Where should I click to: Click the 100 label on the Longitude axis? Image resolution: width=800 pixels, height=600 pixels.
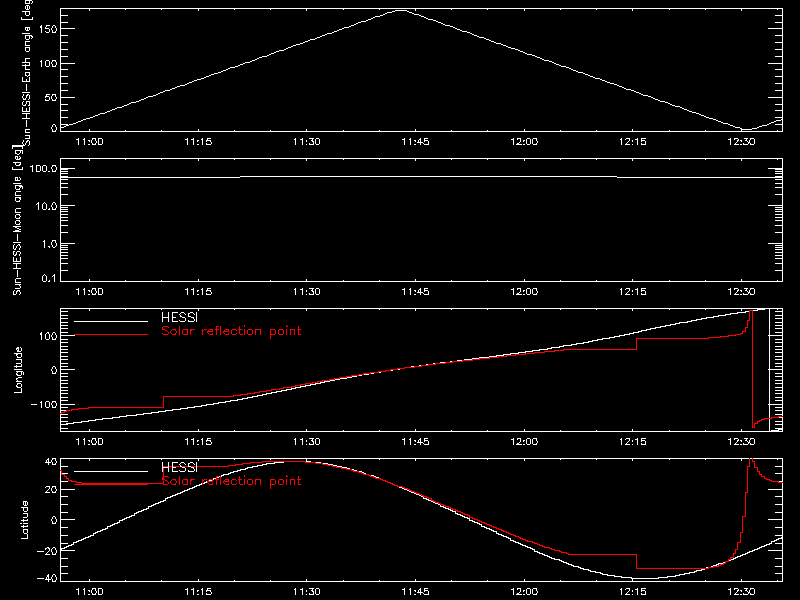(48, 336)
